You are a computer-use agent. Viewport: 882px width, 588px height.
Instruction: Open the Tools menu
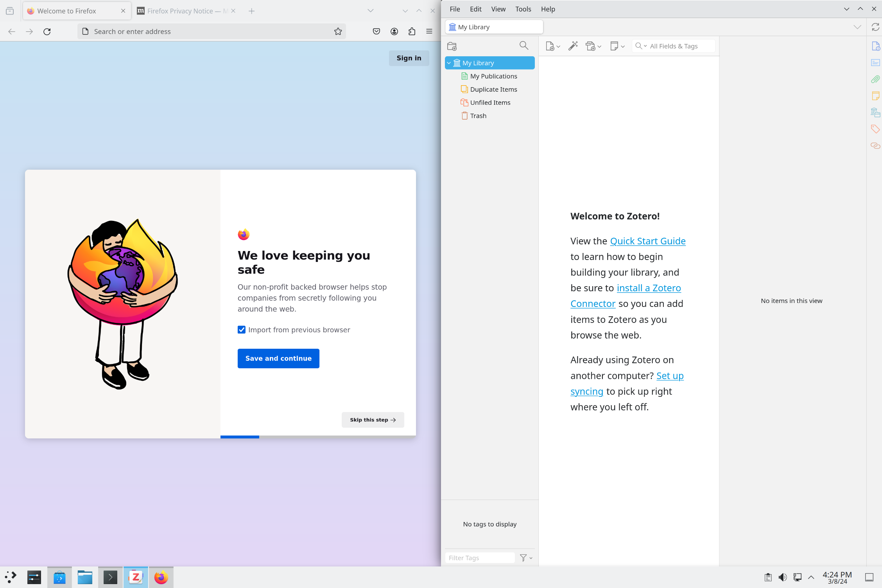(523, 9)
